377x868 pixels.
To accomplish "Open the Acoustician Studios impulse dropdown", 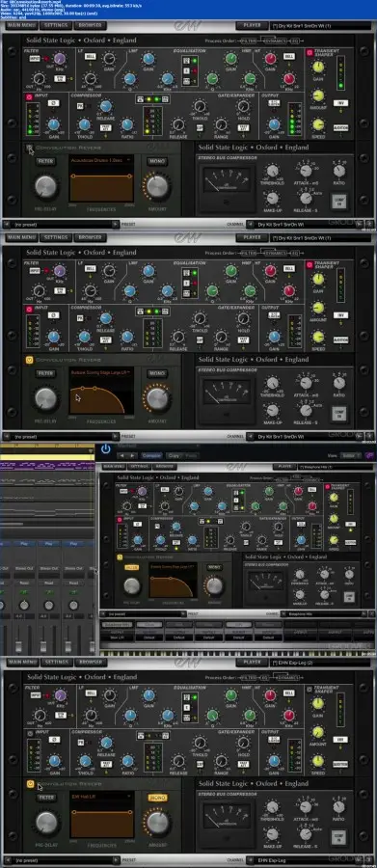I will [100, 160].
